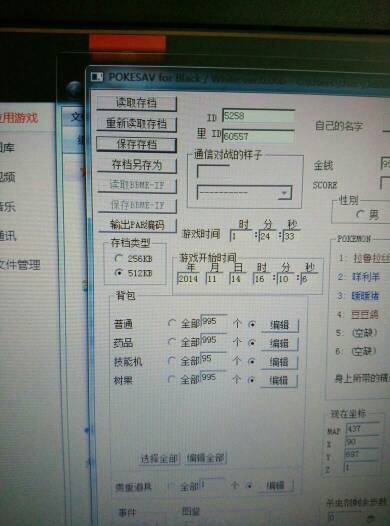Viewport: 390px width, 526px height.
Task: Select the 全部 radio in 技能机 row
Action: tap(172, 361)
